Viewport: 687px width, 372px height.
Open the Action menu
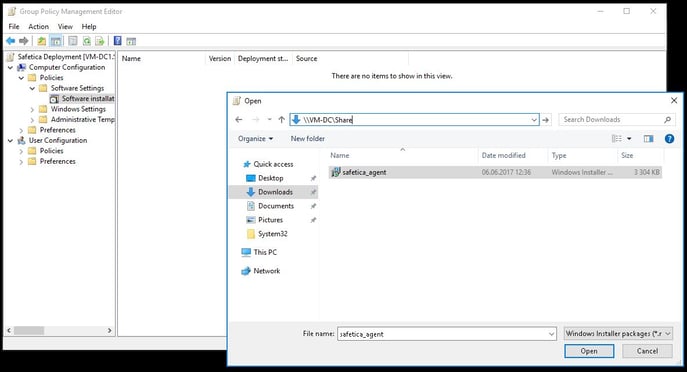coord(39,27)
